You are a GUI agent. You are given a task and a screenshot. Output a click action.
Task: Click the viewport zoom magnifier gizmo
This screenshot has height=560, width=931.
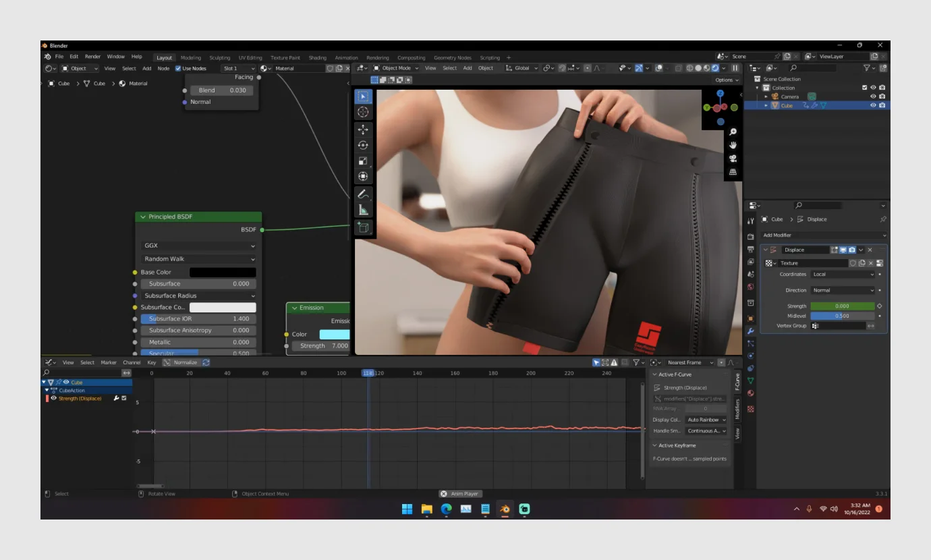coord(733,132)
